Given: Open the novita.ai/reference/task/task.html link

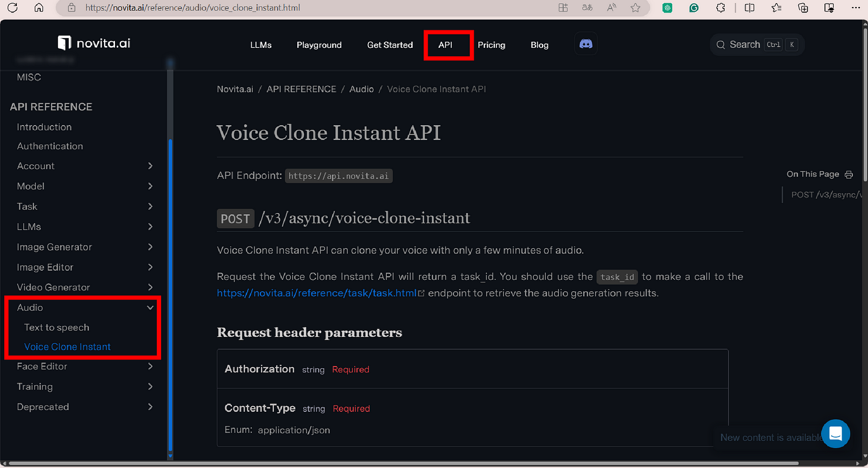Looking at the screenshot, I should 321,293.
